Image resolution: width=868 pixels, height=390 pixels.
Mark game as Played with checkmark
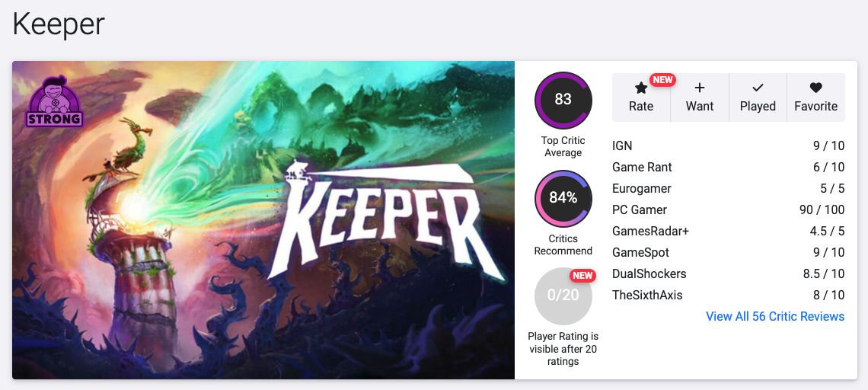click(x=758, y=88)
